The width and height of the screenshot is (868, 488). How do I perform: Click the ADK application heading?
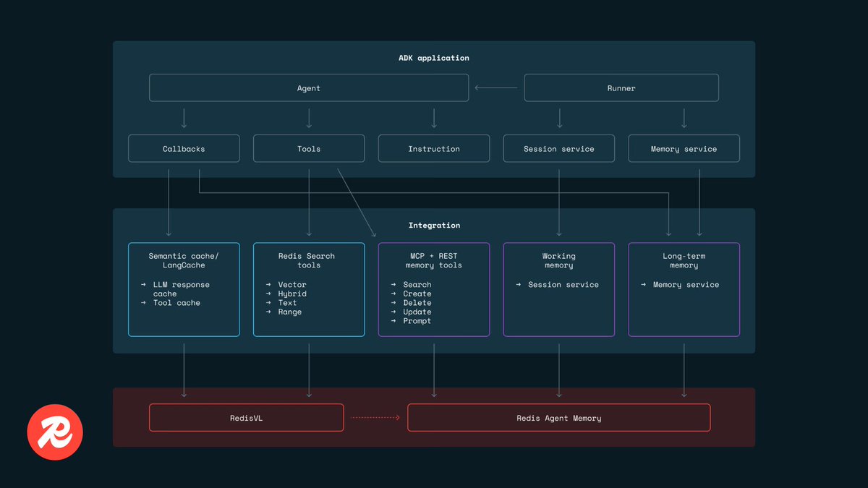[x=434, y=58]
